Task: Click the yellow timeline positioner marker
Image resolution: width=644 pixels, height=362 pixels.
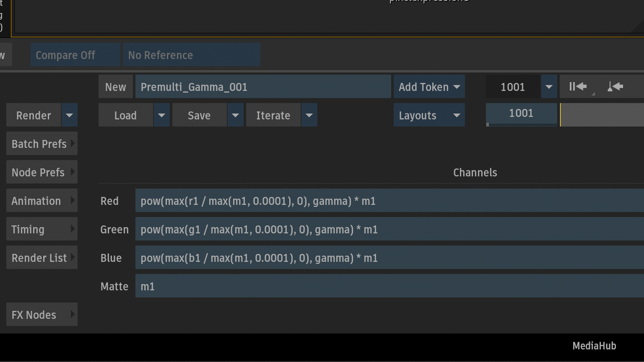Action: (x=561, y=115)
